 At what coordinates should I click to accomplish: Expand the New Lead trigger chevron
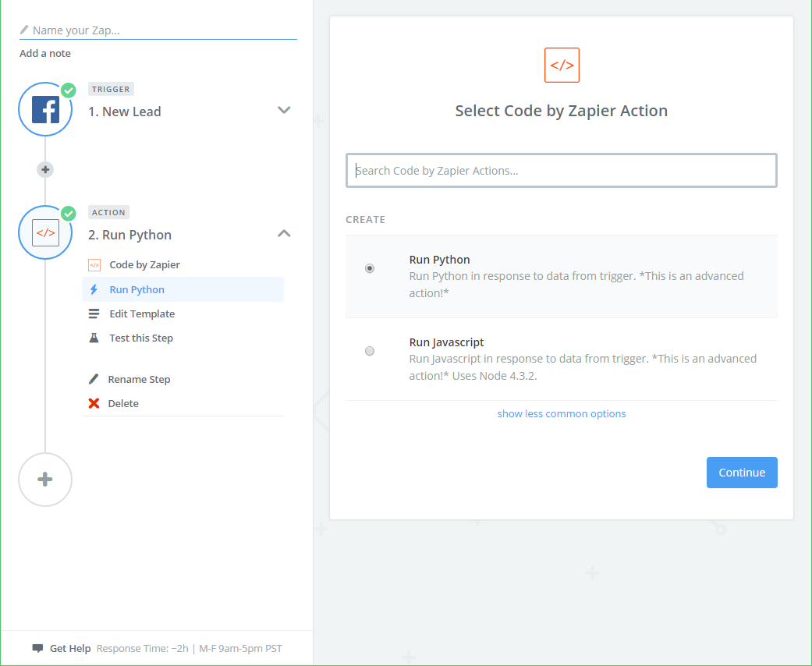click(284, 110)
